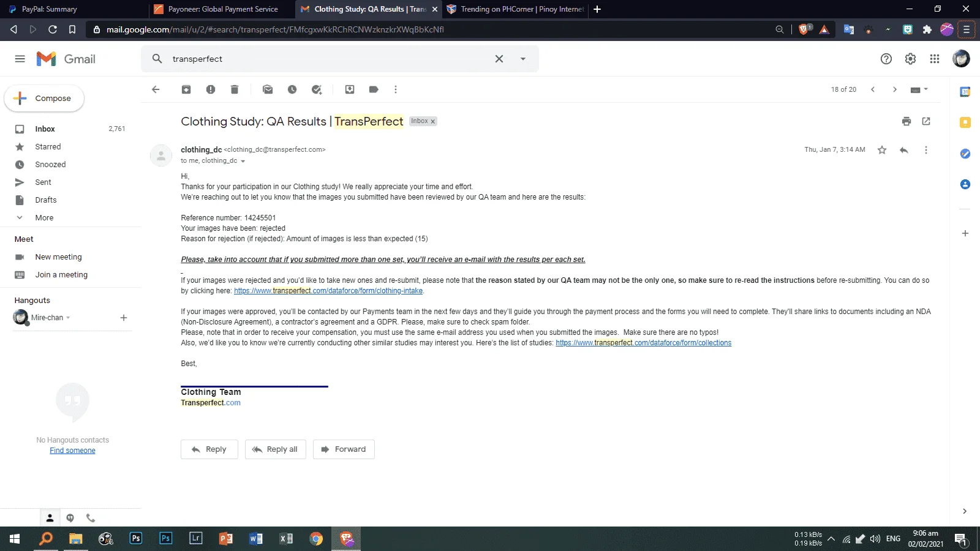Open Mire-chan hangouts status dropdown
The width and height of the screenshot is (980, 551).
(68, 318)
